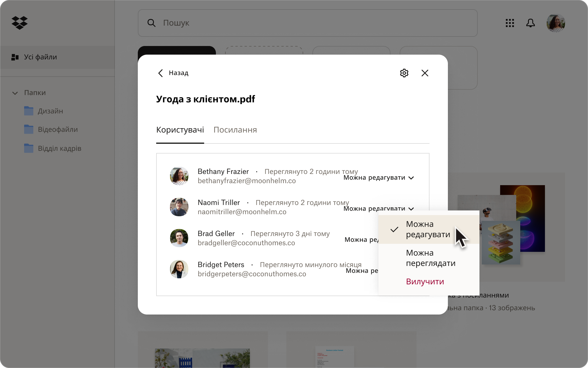Open the search magnifier icon
The image size is (588, 368).
(x=152, y=23)
